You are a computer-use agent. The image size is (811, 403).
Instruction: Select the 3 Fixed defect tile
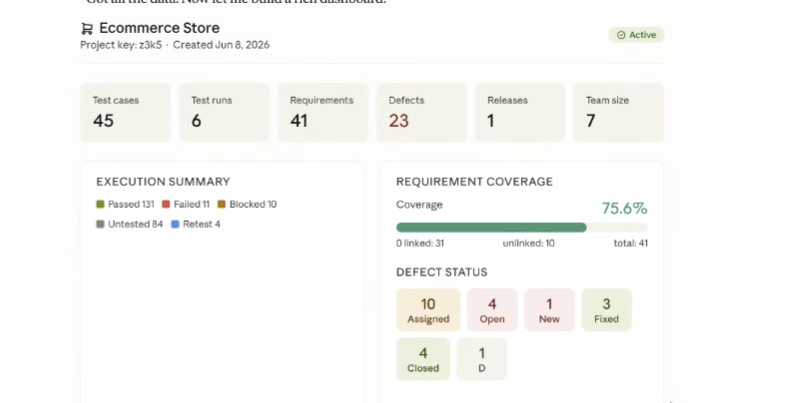pyautogui.click(x=607, y=310)
